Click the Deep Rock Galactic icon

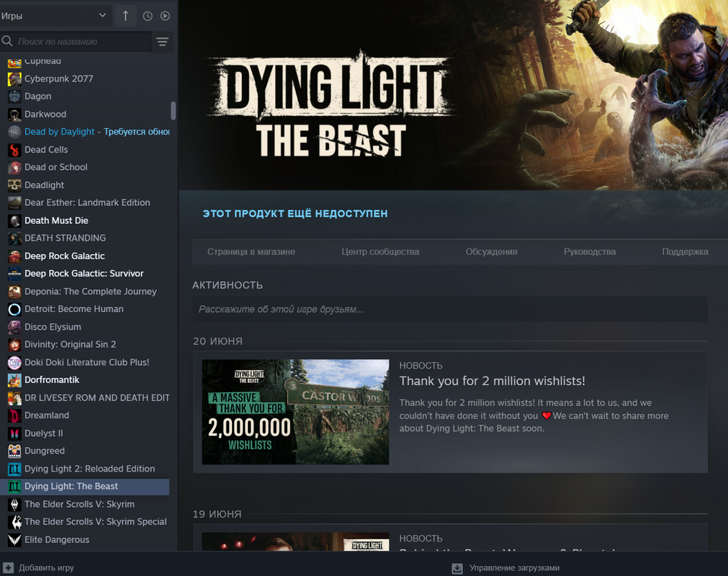click(14, 256)
